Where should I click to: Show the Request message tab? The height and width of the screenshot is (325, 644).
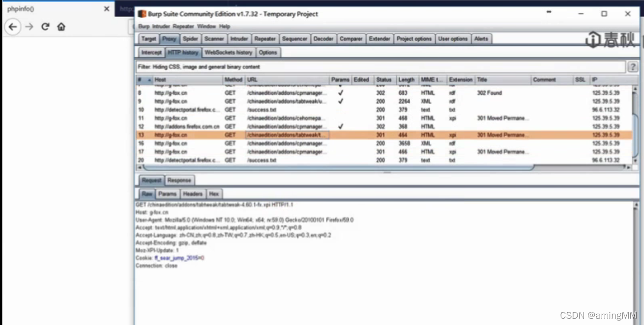[151, 180]
